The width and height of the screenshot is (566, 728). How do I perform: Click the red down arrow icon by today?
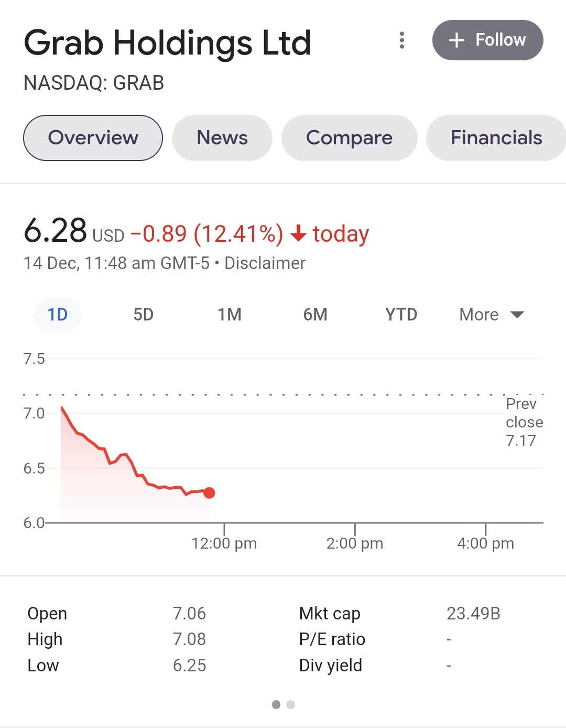coord(298,233)
